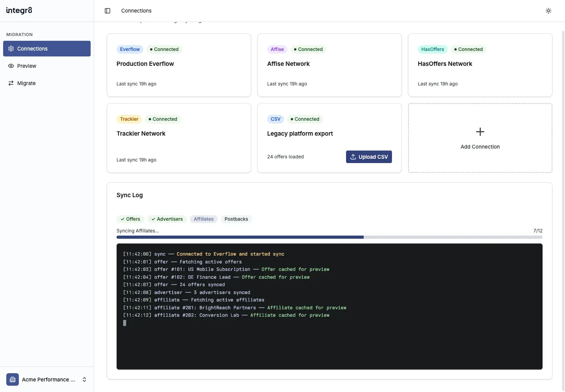This screenshot has height=392, width=565.
Task: Click log line offer #102 DE Finance Lead
Action: [217, 277]
